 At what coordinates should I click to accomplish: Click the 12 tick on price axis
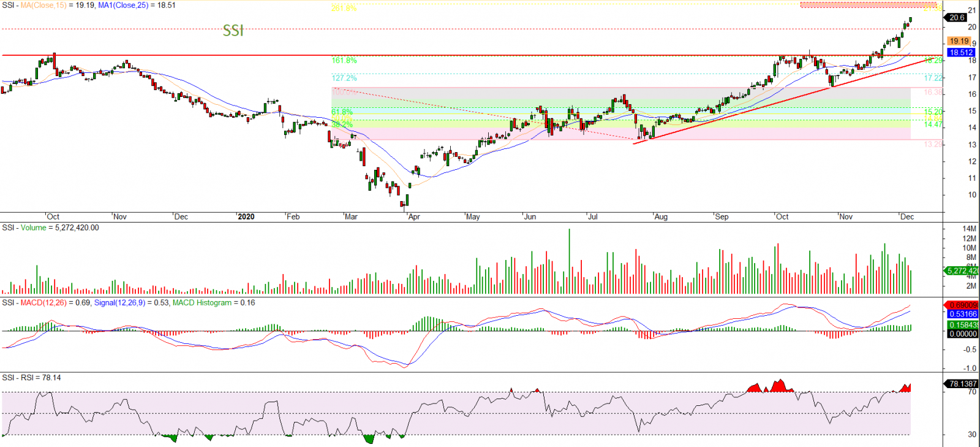pos(972,162)
